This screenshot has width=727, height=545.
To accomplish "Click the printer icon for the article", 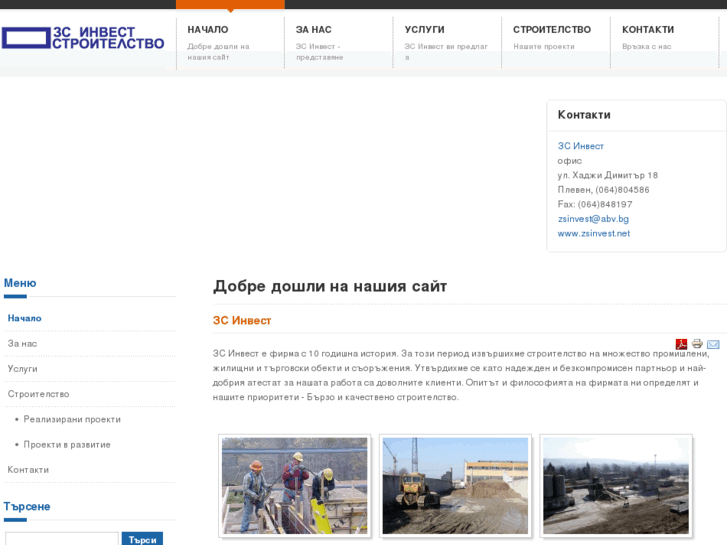I will pos(697,344).
